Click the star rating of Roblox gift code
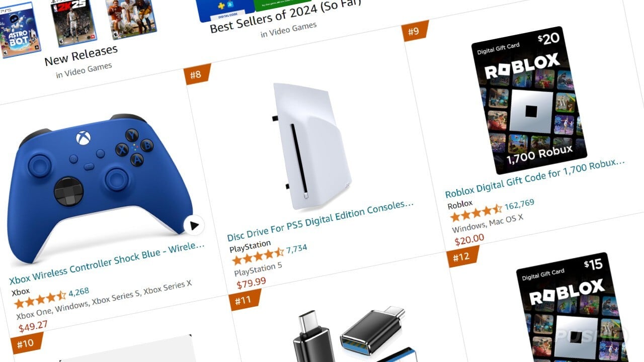The height and width of the screenshot is (362, 644). [x=476, y=212]
